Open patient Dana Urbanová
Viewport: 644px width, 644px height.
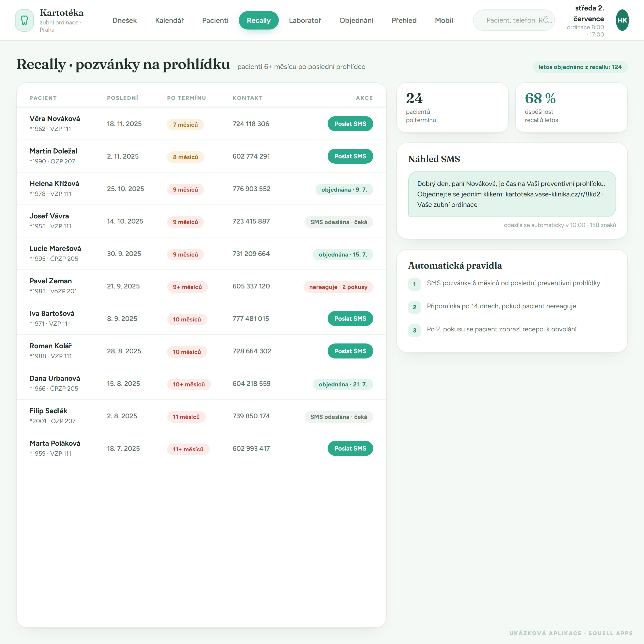pos(55,378)
